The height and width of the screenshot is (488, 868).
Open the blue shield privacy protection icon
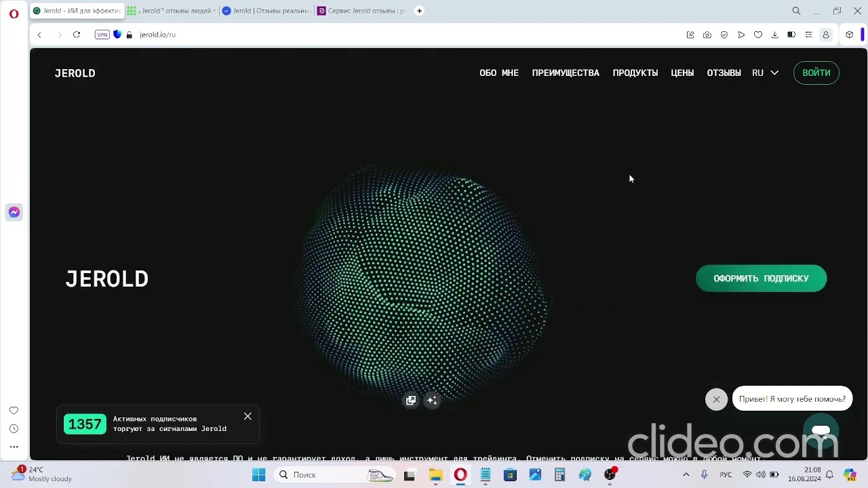coord(117,35)
